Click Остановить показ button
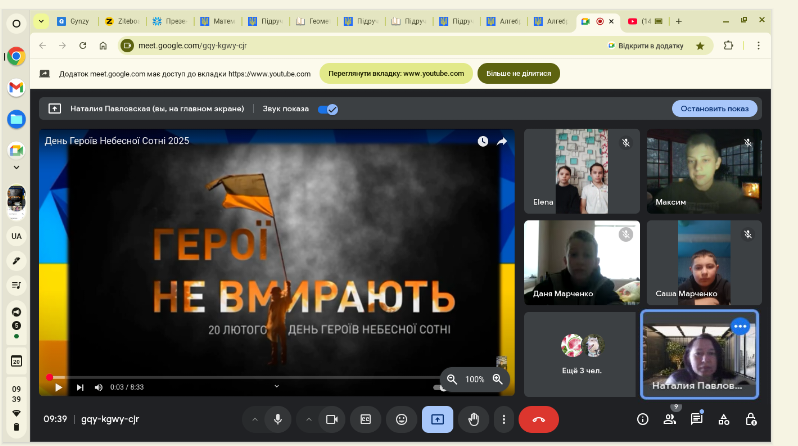 [x=715, y=108]
